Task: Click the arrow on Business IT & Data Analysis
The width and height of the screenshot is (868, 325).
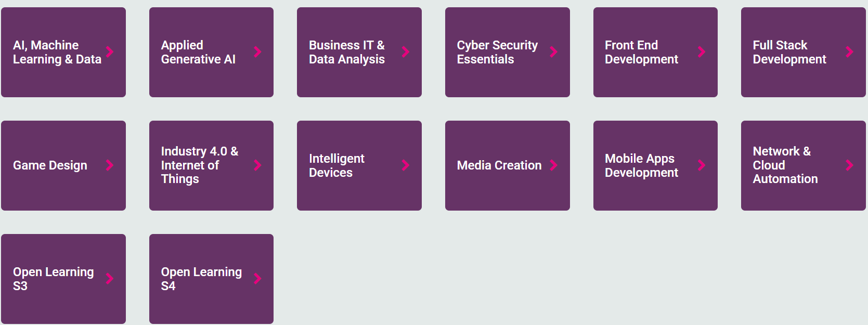Action: [406, 52]
